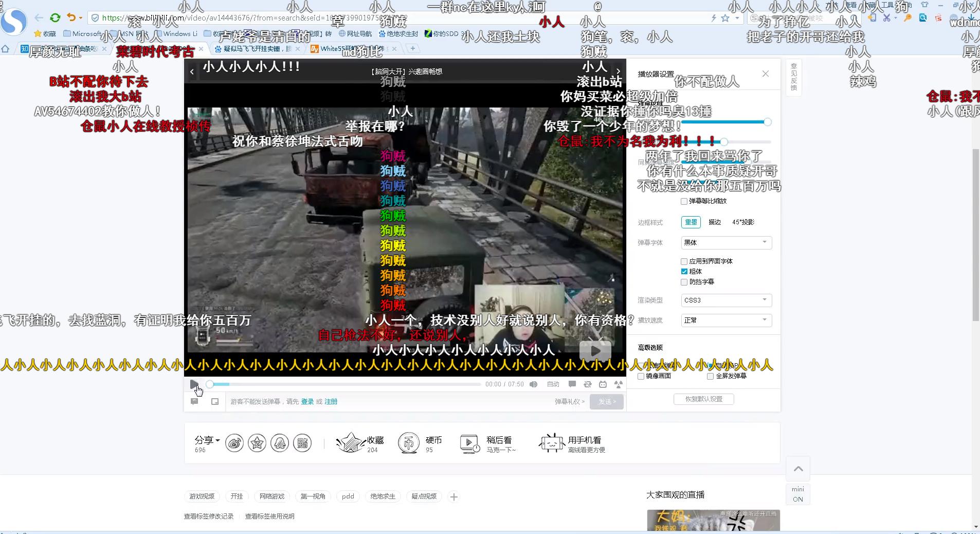Give a coin using the 硬币 icon
The height and width of the screenshot is (534, 980).
pos(409,443)
